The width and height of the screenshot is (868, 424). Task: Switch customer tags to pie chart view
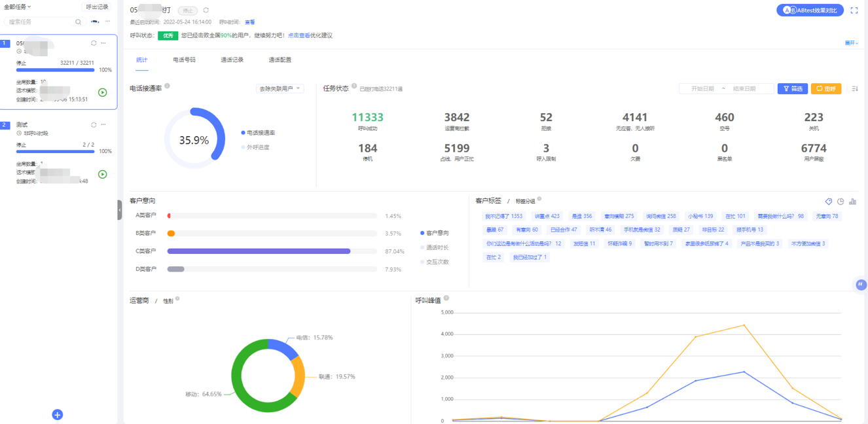pos(841,202)
